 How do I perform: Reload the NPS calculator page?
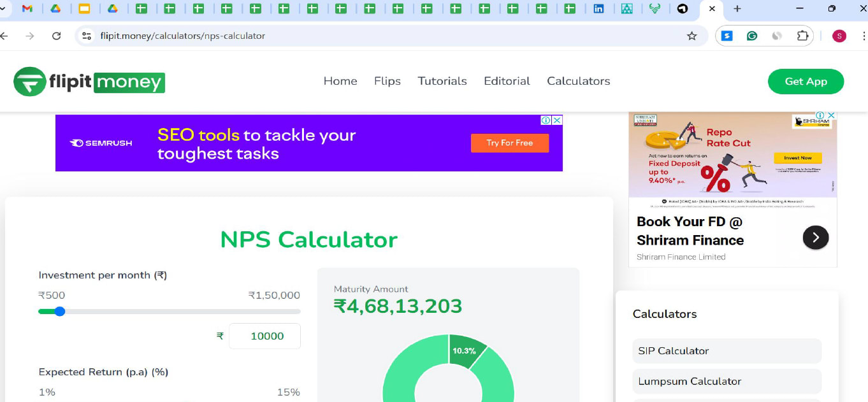point(56,36)
